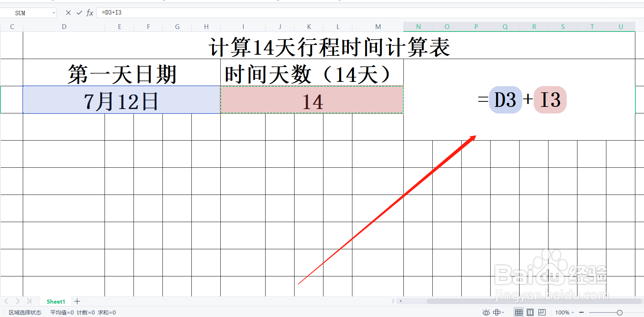Click 计数=0 in the status bar
This screenshot has width=644, height=317.
pos(86,312)
